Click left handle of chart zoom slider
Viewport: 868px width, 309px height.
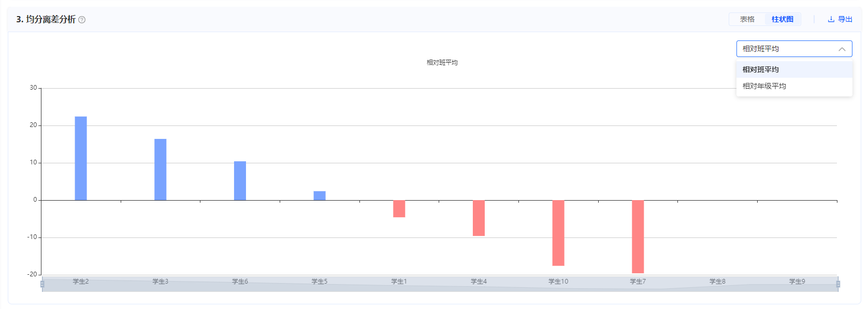pyautogui.click(x=42, y=284)
